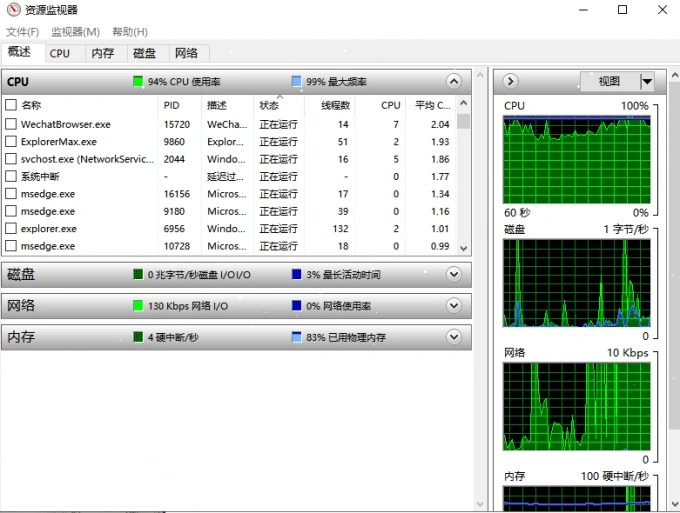The image size is (680, 513).
Task: Click the graph pane scrollbar up arrow
Action: 675,75
